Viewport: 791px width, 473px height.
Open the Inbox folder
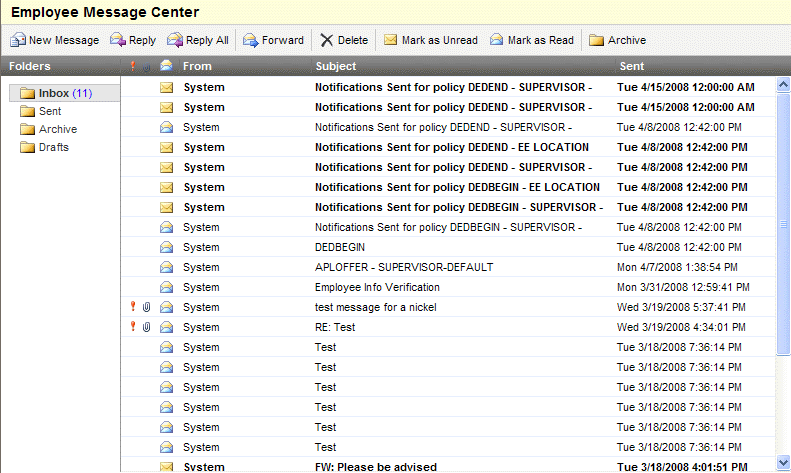pos(53,93)
